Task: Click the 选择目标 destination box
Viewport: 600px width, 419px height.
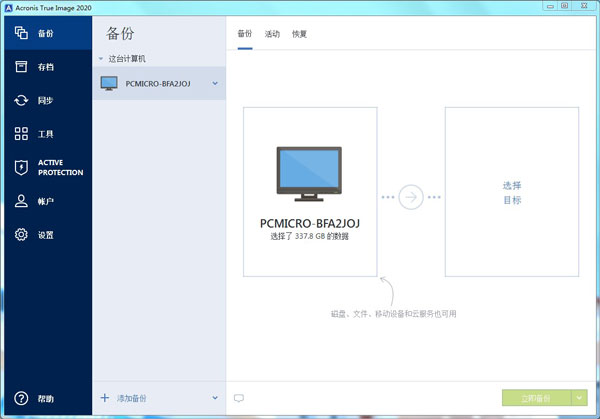Action: (511, 192)
